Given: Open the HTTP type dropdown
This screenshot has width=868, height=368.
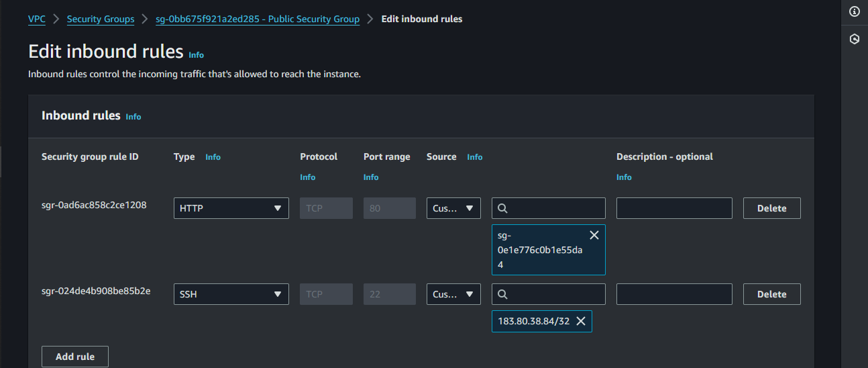Looking at the screenshot, I should tap(231, 208).
